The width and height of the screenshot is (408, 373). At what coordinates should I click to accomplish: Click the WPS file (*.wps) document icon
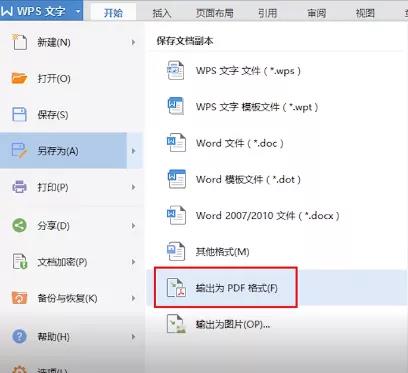(175, 70)
